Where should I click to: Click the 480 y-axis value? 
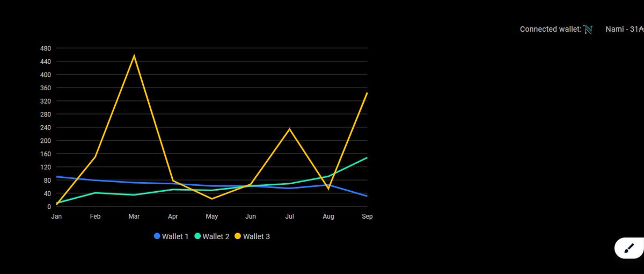pos(46,48)
